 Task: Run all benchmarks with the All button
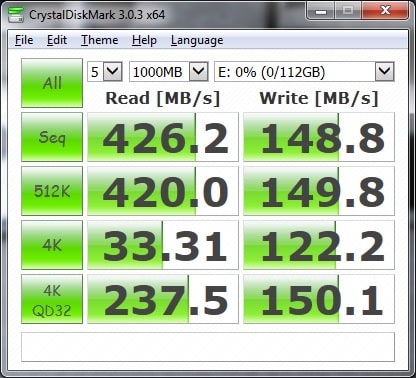[52, 83]
